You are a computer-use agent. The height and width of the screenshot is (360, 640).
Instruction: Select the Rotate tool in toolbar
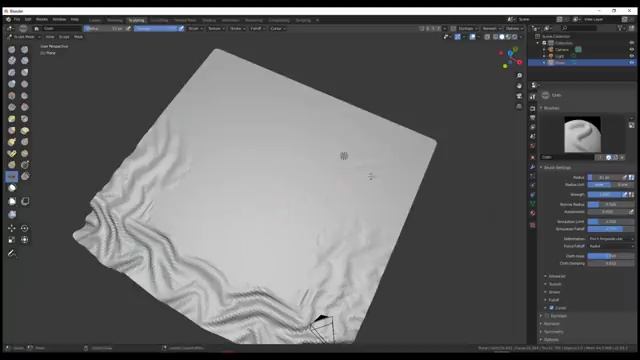[x=25, y=228]
